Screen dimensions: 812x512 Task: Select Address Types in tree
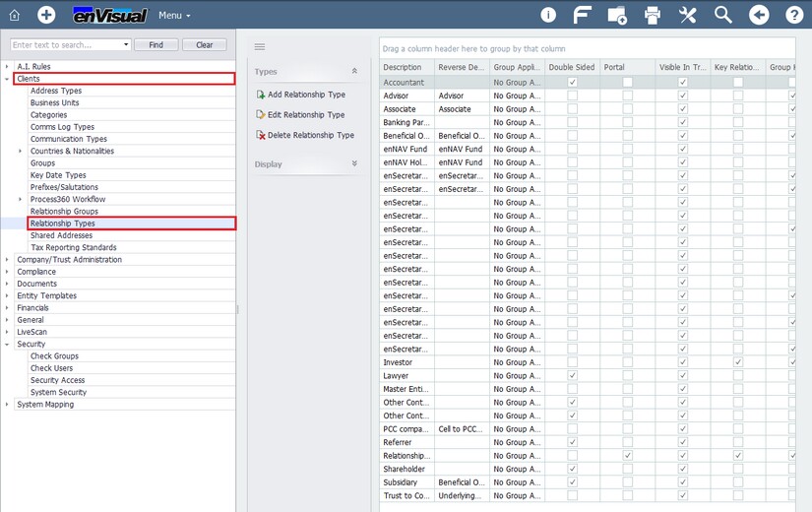pos(56,91)
